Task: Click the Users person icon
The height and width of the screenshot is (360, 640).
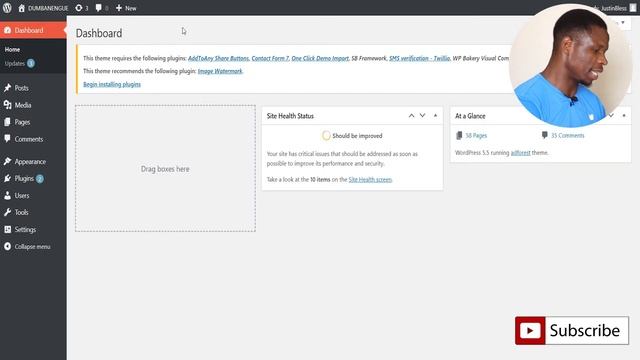Action: [7, 196]
